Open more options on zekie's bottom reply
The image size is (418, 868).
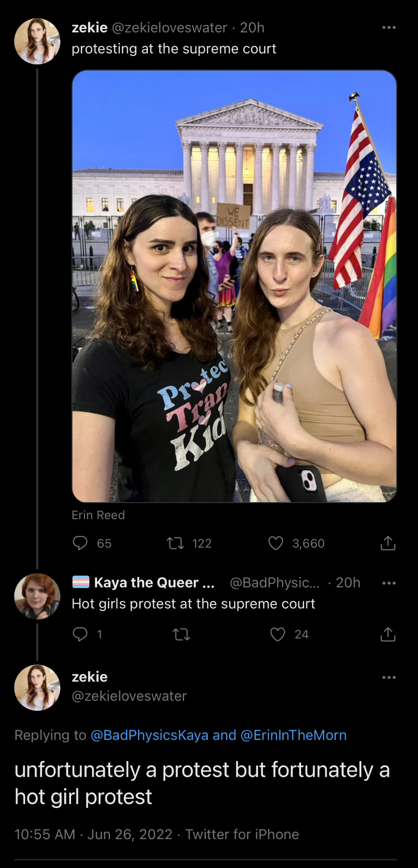(x=389, y=677)
